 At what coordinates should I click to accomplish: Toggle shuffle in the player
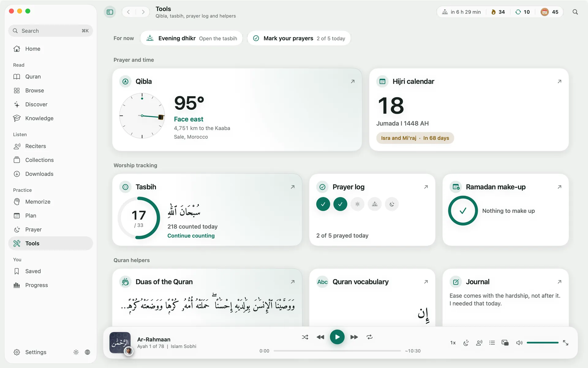point(305,337)
